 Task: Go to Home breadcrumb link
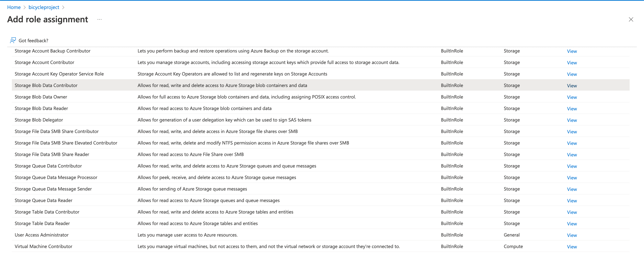(14, 7)
